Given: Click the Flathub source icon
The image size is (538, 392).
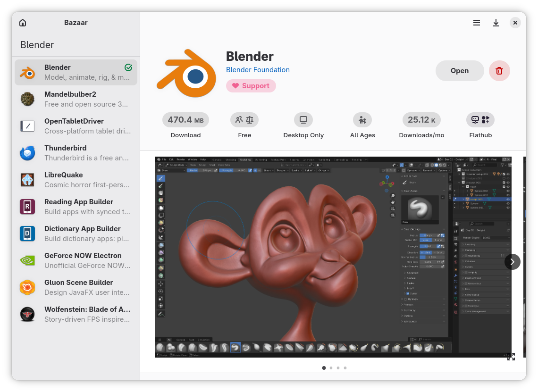Looking at the screenshot, I should pos(480,120).
